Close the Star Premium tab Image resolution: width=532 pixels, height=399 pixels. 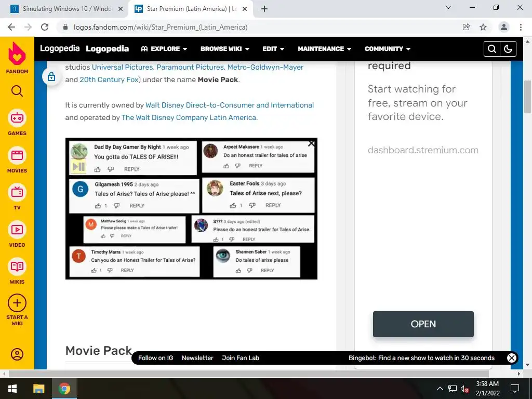(245, 9)
